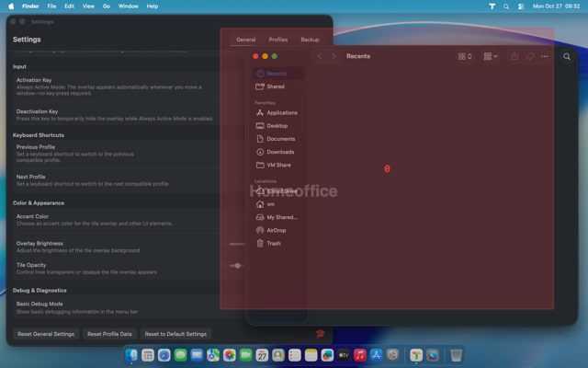
Task: Open Launchpad from the Dock
Action: [148, 355]
